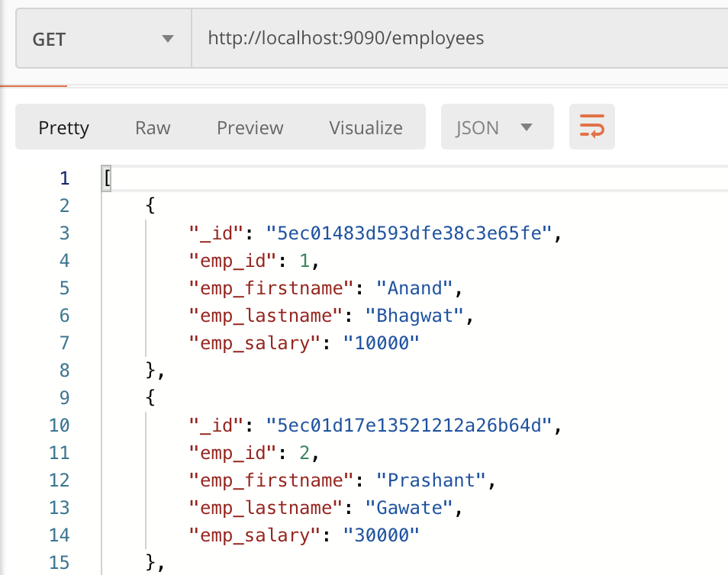The width and height of the screenshot is (728, 575).
Task: Click the salary value "30000"
Action: coord(382,535)
